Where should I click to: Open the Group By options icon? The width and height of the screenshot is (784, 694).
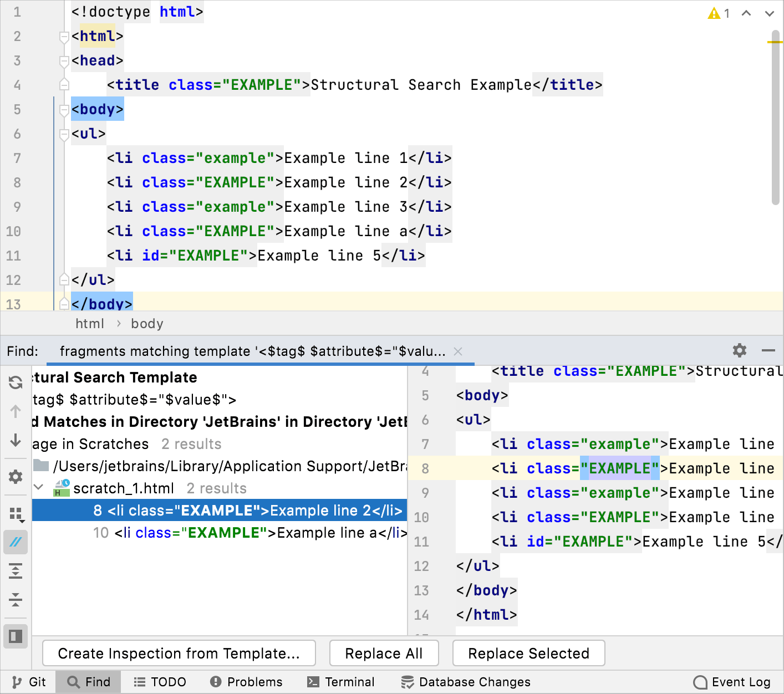pos(17,515)
